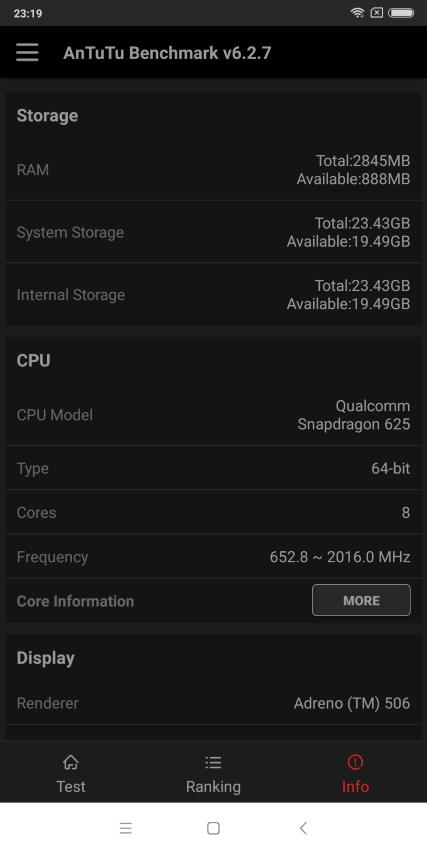Select the Info tab label
The width and height of the screenshot is (427, 854).
356,786
